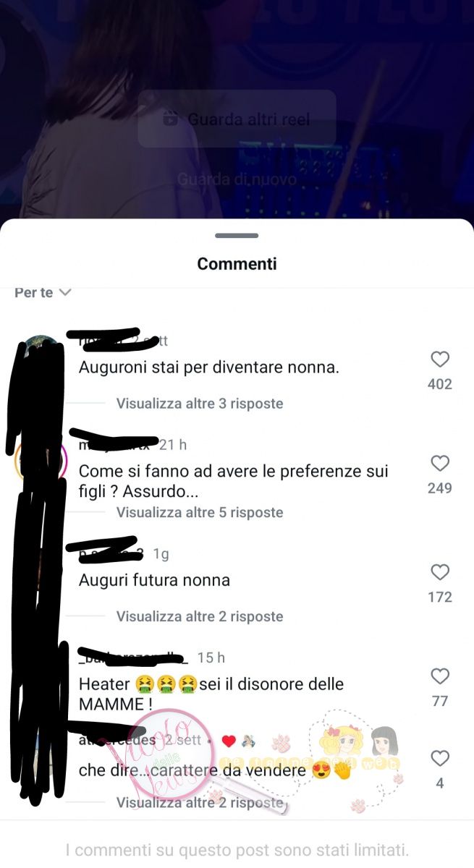Click the reel icon beside Guarda altri reel
Screen dimensions: 474x868
pos(171,119)
